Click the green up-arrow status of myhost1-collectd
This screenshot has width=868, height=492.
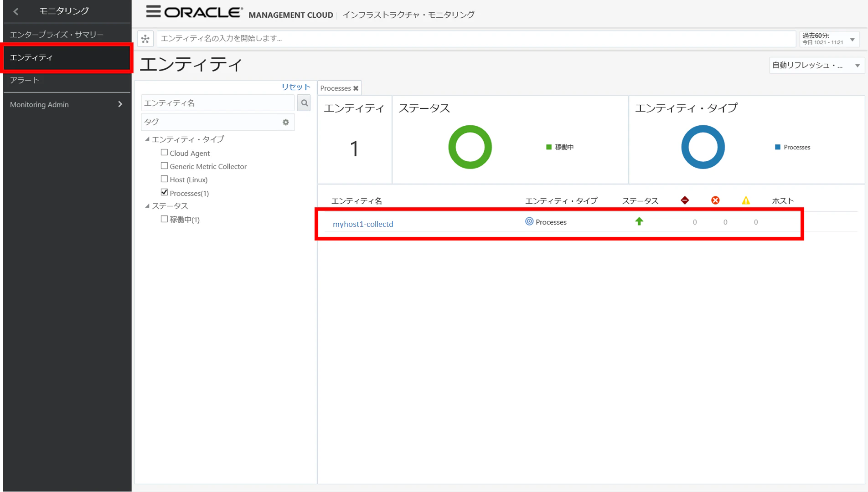(x=639, y=221)
